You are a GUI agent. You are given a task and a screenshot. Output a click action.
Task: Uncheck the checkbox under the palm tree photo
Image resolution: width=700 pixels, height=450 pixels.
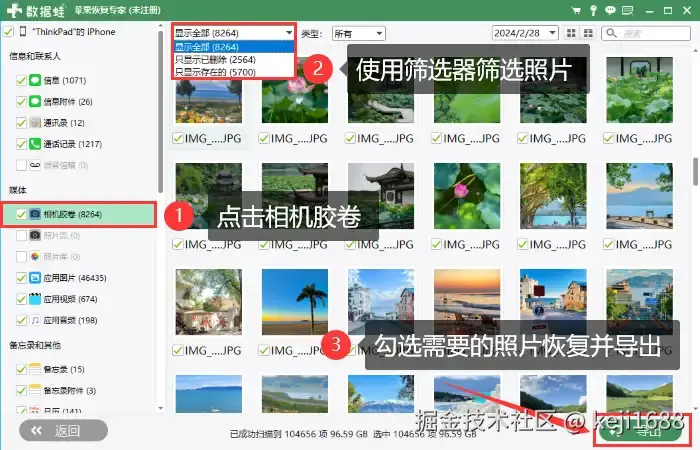tap(264, 350)
